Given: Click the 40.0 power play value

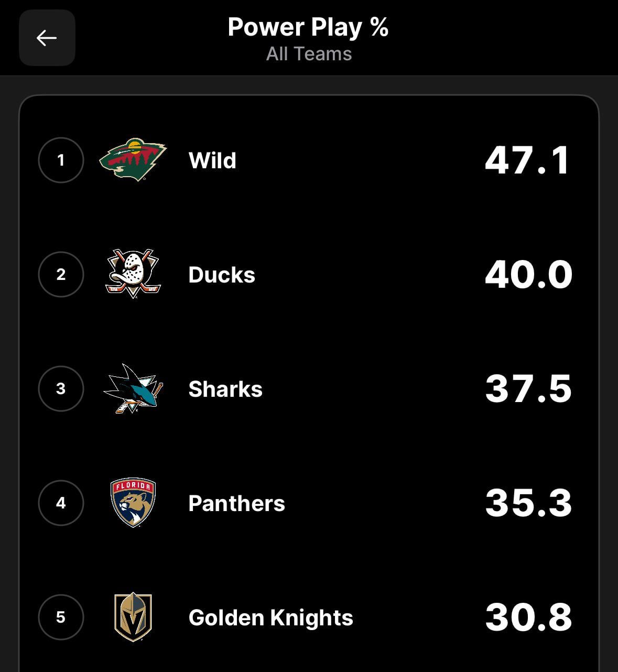Looking at the screenshot, I should coord(528,275).
